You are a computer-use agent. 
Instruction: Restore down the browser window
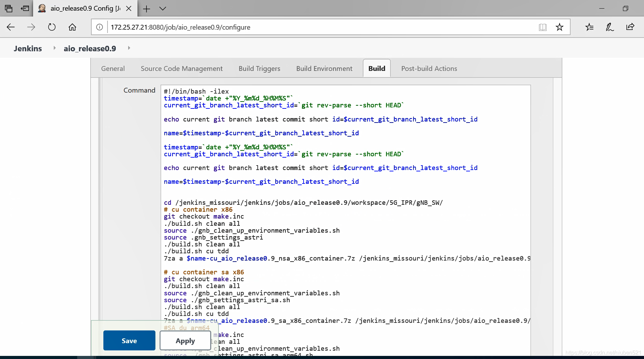point(626,9)
